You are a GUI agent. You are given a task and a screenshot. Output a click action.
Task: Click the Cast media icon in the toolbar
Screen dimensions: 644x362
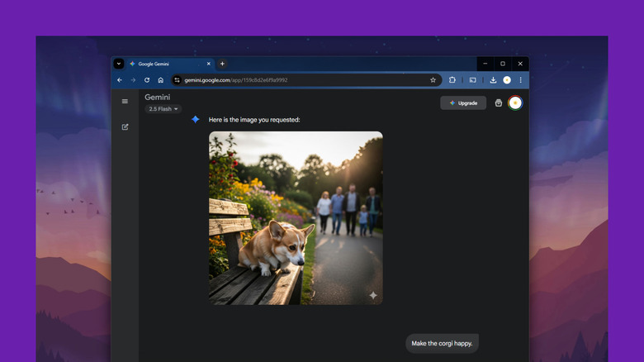[x=473, y=80]
